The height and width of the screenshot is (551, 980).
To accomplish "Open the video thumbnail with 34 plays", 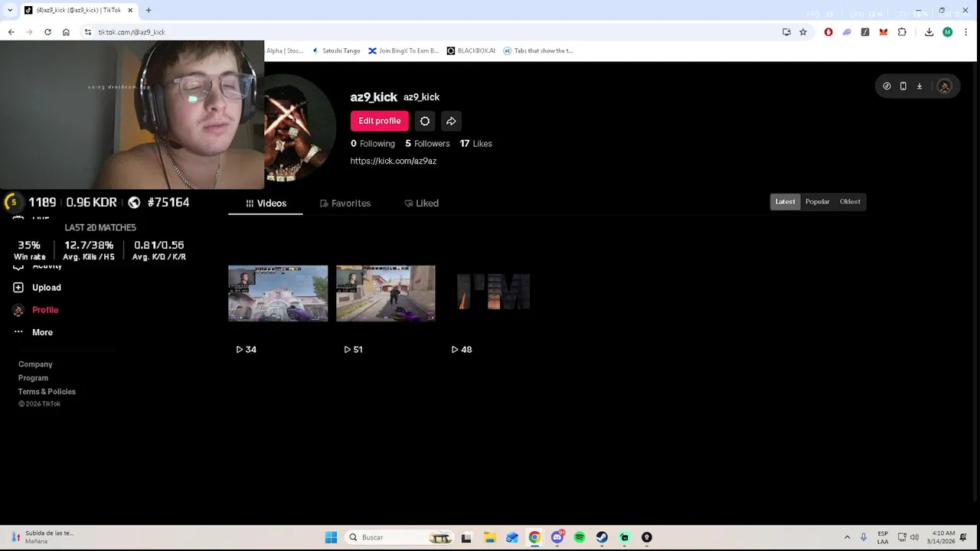I will point(278,293).
